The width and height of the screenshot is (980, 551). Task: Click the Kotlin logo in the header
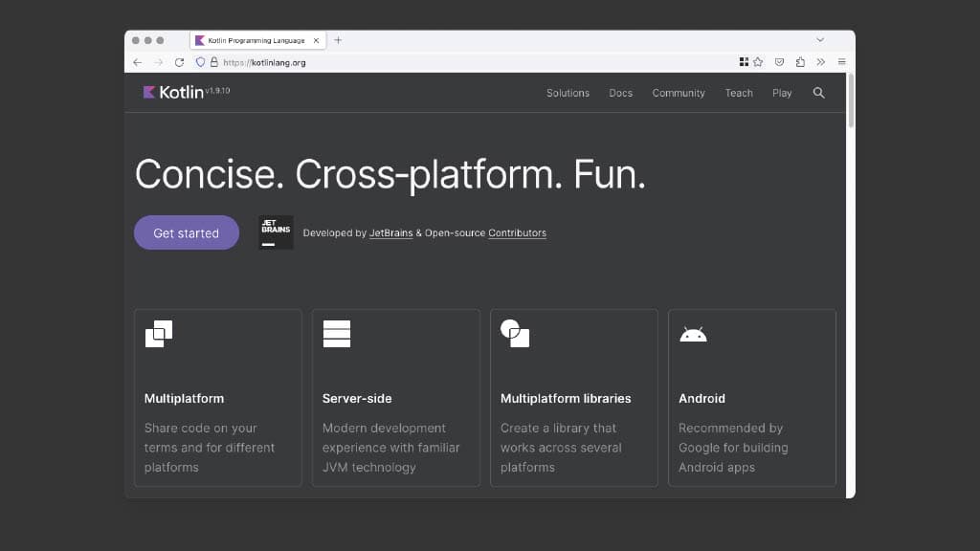(x=173, y=93)
